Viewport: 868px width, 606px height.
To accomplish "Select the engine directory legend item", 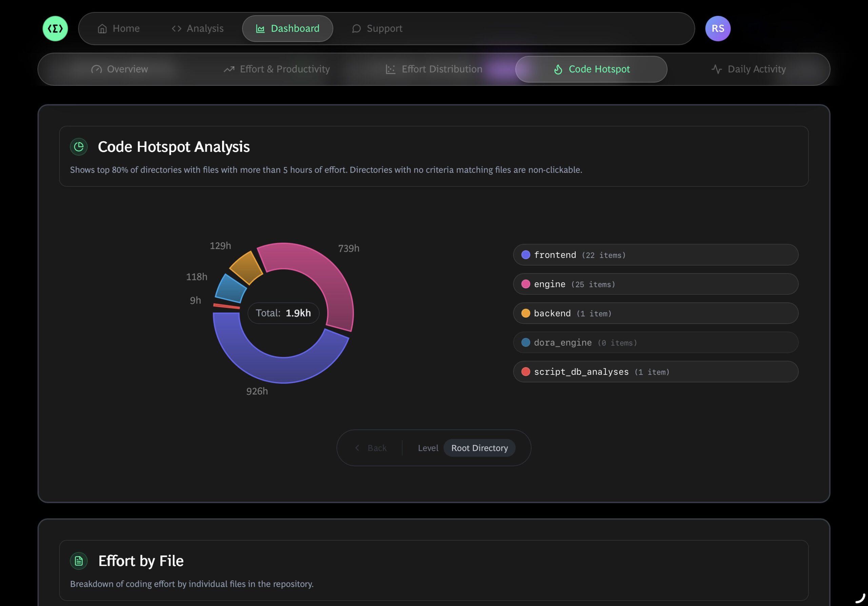I will (x=655, y=284).
